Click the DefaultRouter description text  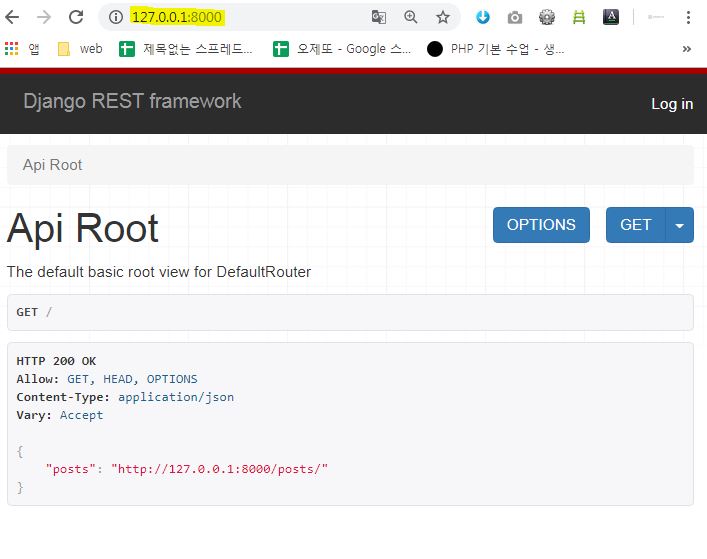point(159,272)
